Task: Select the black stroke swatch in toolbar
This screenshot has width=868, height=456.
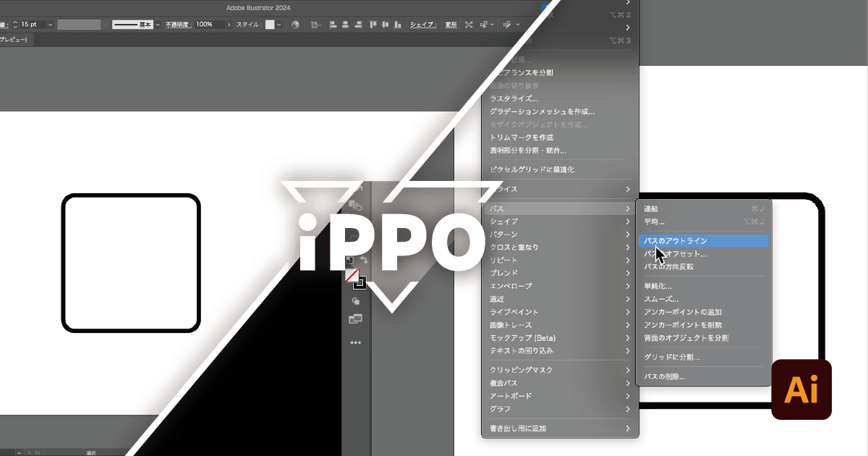Action: pos(359,283)
